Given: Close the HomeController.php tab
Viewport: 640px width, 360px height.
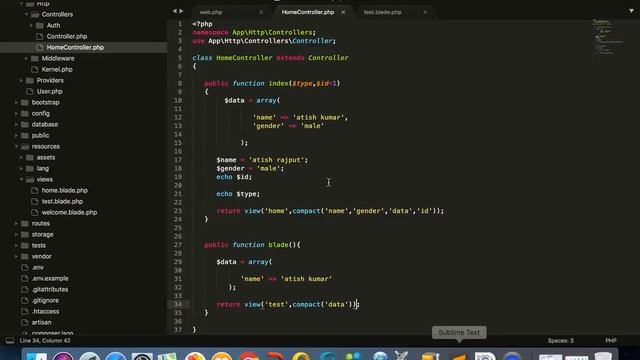Looking at the screenshot, I should point(343,12).
